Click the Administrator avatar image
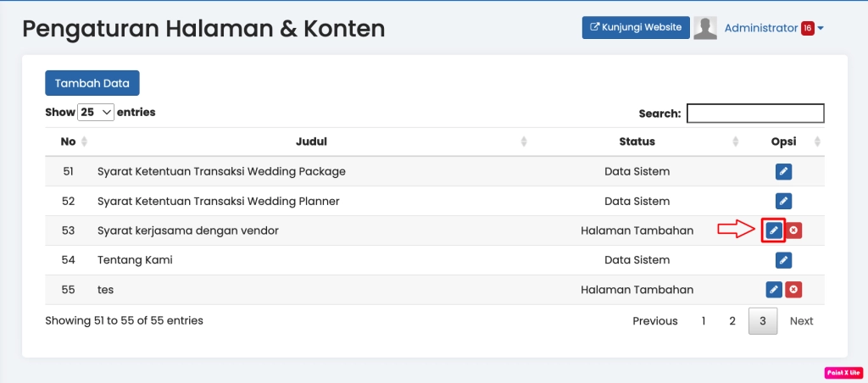This screenshot has width=868, height=383. tap(705, 28)
